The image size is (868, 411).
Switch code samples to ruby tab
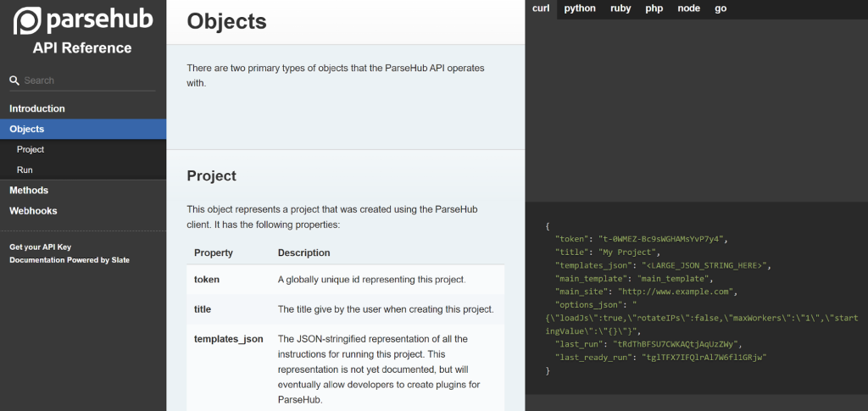pyautogui.click(x=620, y=8)
